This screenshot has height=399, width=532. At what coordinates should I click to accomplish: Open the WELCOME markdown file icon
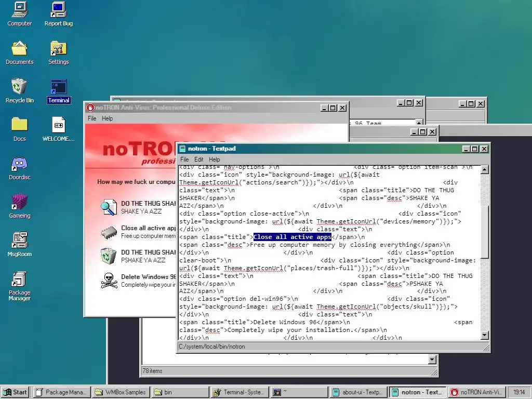[x=59, y=129]
